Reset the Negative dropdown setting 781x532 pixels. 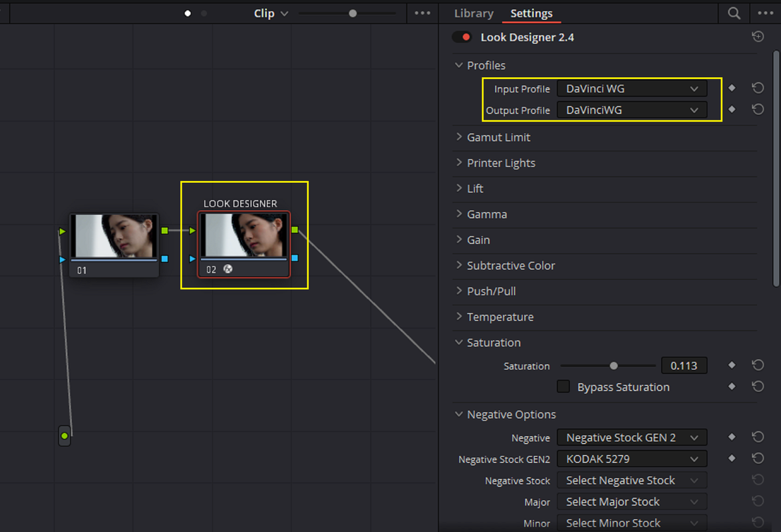[x=758, y=437]
